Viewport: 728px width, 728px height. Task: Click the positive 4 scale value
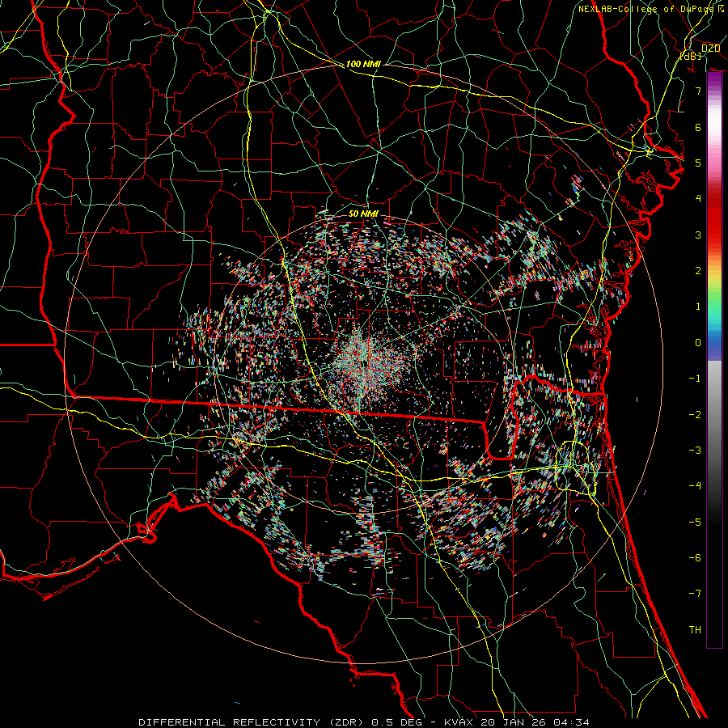pos(698,198)
